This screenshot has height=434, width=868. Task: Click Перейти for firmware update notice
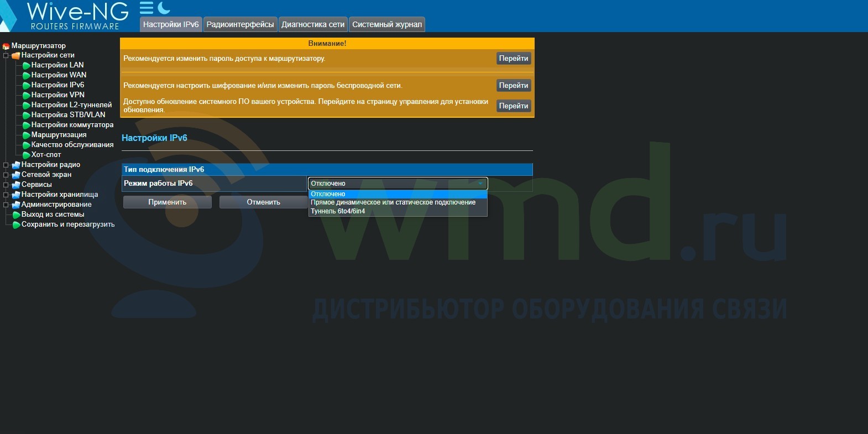514,106
